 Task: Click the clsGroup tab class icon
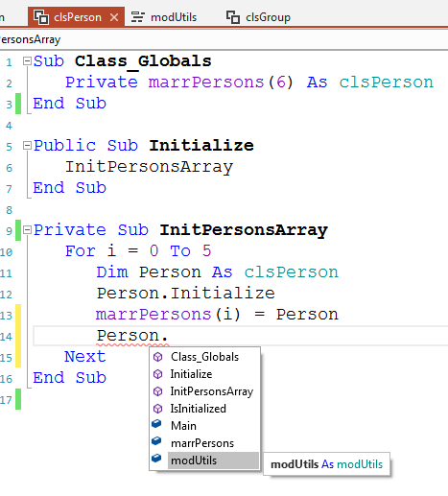[233, 17]
